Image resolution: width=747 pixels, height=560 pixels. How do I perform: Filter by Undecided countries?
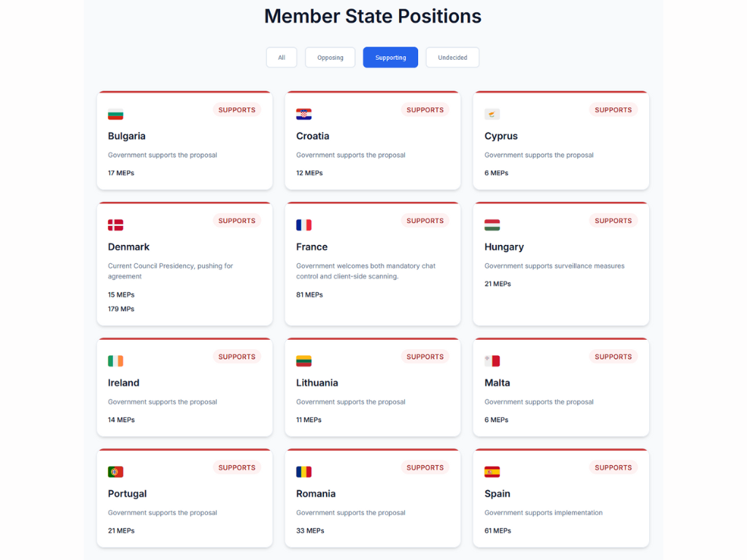click(x=452, y=58)
